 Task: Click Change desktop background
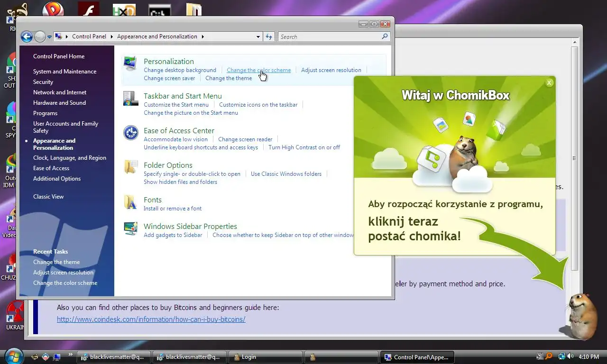point(180,70)
